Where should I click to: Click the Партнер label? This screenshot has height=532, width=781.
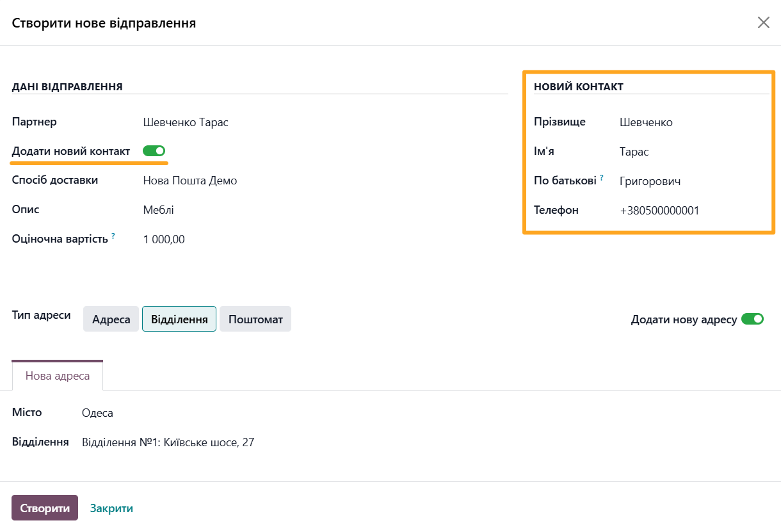pos(35,122)
